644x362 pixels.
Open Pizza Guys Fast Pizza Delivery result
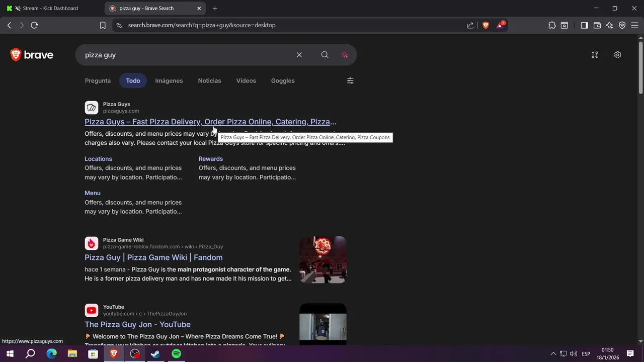[210, 122]
